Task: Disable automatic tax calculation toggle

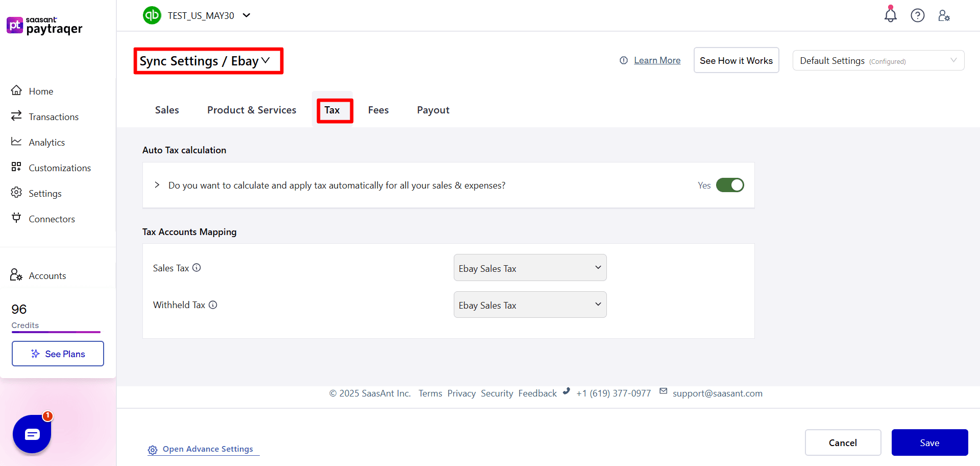Action: click(730, 185)
